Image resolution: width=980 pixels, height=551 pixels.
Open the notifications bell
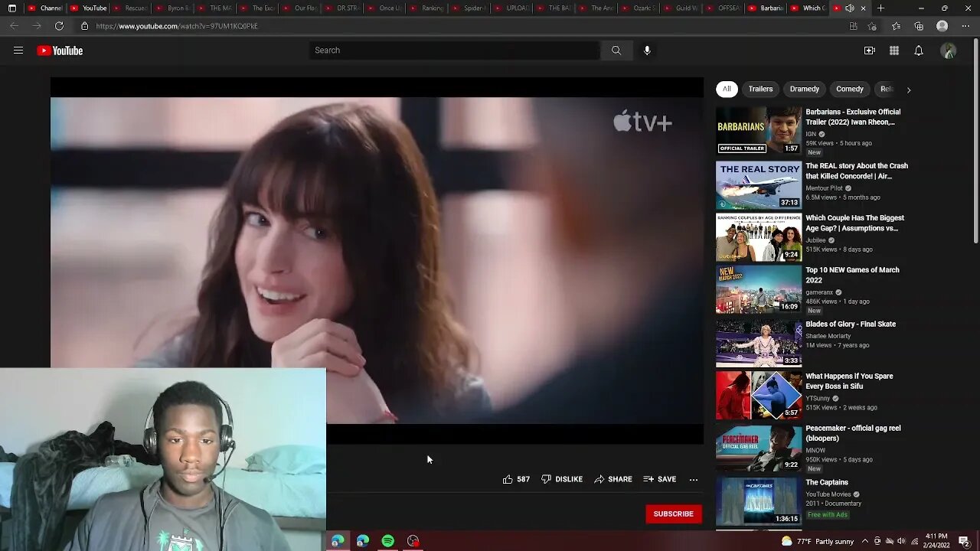[919, 51]
